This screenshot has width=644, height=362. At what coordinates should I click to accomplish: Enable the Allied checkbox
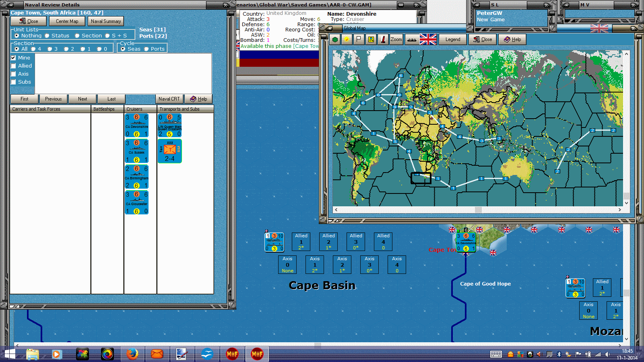coord(13,66)
